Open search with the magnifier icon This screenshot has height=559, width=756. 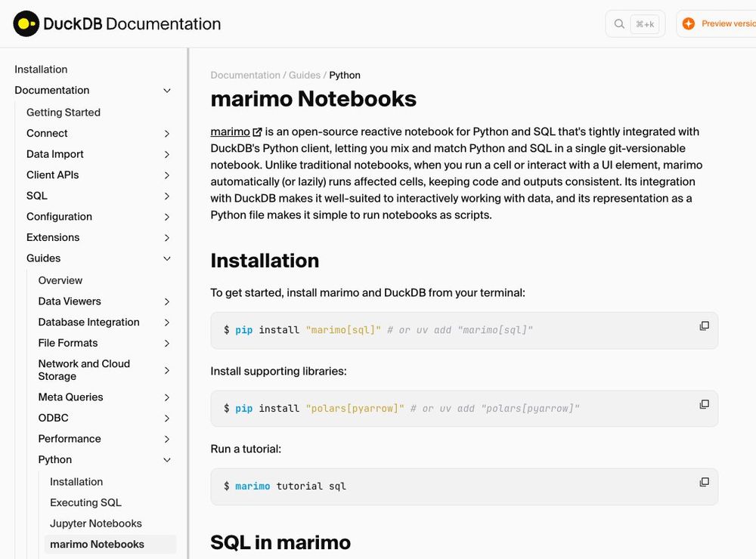click(x=619, y=23)
